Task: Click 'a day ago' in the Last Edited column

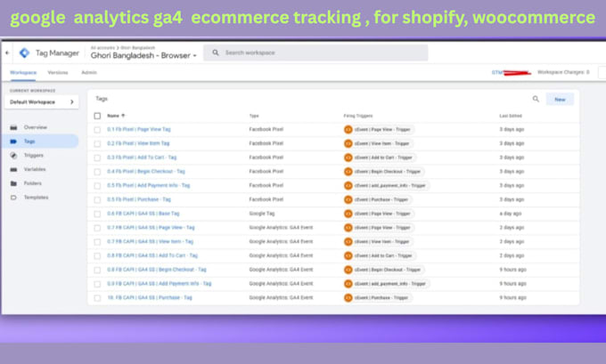Action: [x=510, y=214]
